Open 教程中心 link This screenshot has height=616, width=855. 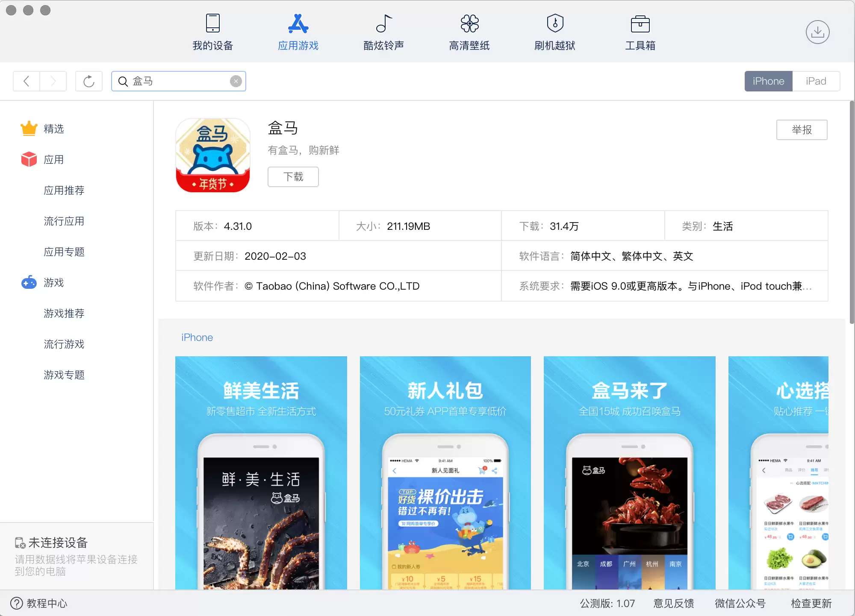point(47,603)
